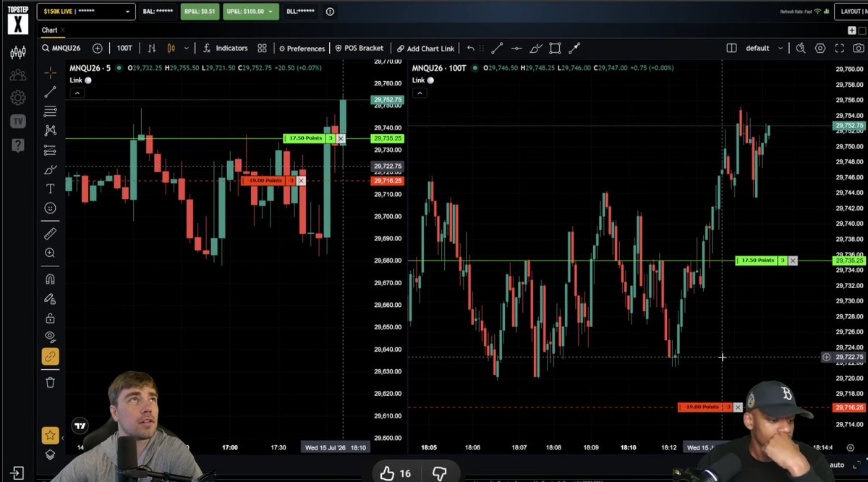This screenshot has height=482, width=868.
Task: Select the trend line tool in top toolbar
Action: click(x=498, y=48)
